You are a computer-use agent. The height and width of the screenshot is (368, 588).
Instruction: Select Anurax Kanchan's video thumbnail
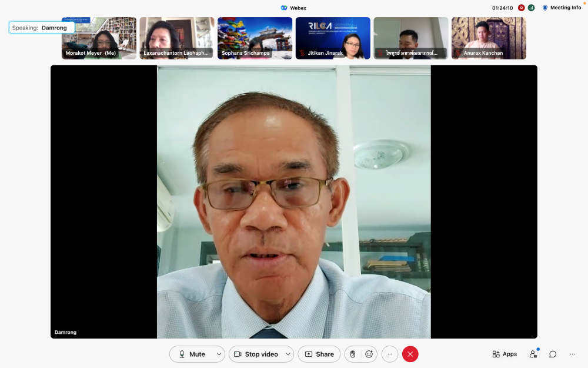pos(489,38)
